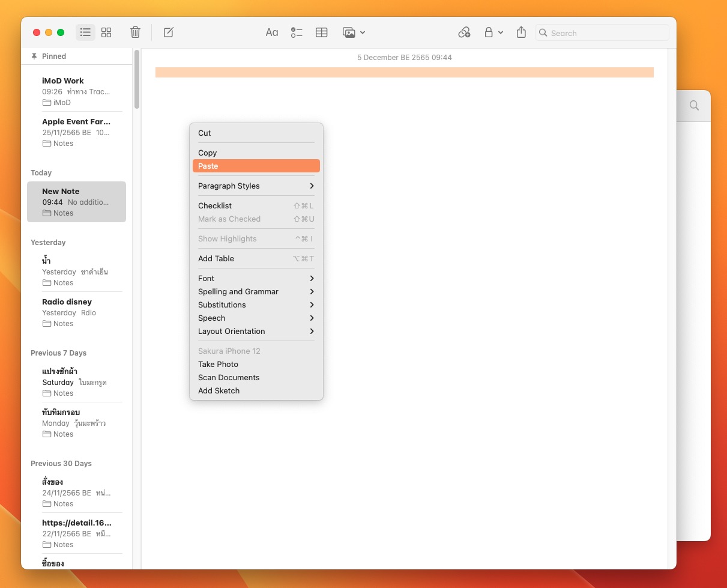Screen dimensions: 727x588
Task: Open the lock note dropdown
Action: [x=493, y=32]
